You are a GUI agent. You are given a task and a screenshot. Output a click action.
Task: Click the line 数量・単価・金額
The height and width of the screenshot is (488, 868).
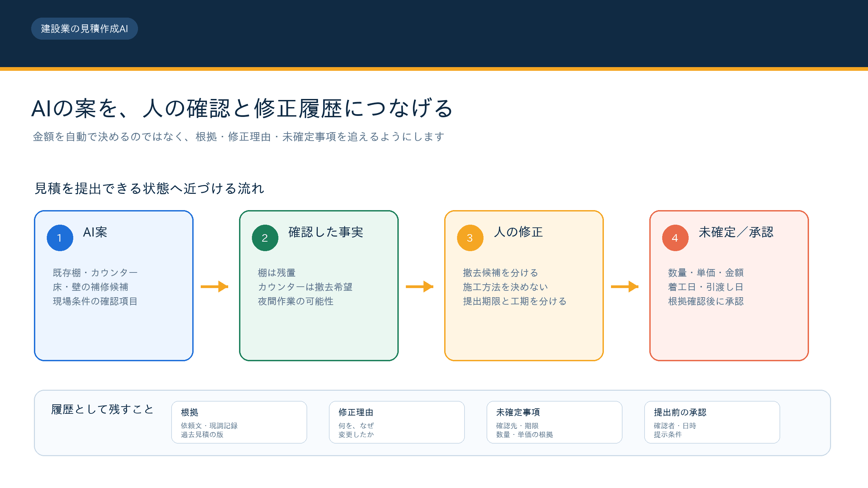click(x=706, y=273)
